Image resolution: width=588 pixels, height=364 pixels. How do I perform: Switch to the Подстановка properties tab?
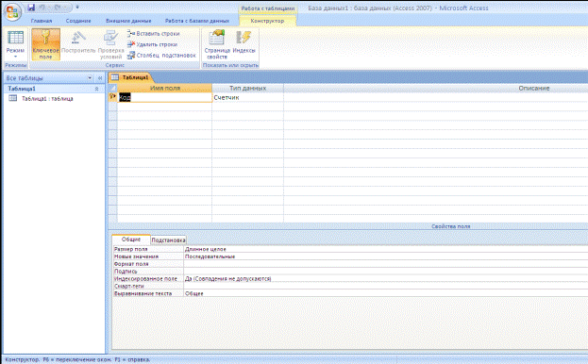tap(168, 240)
